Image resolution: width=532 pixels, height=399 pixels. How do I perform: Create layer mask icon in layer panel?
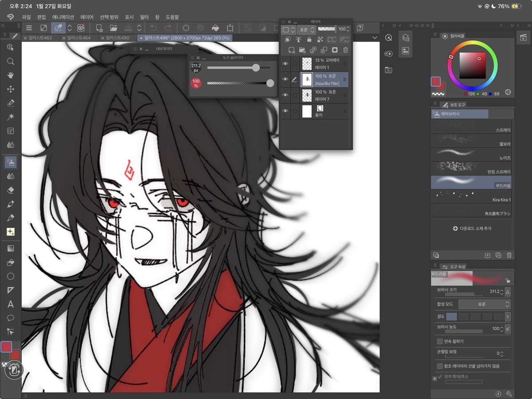click(335, 50)
